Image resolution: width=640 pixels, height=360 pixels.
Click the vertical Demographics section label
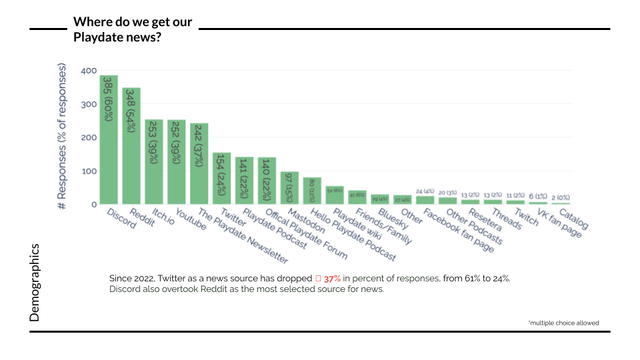click(35, 282)
